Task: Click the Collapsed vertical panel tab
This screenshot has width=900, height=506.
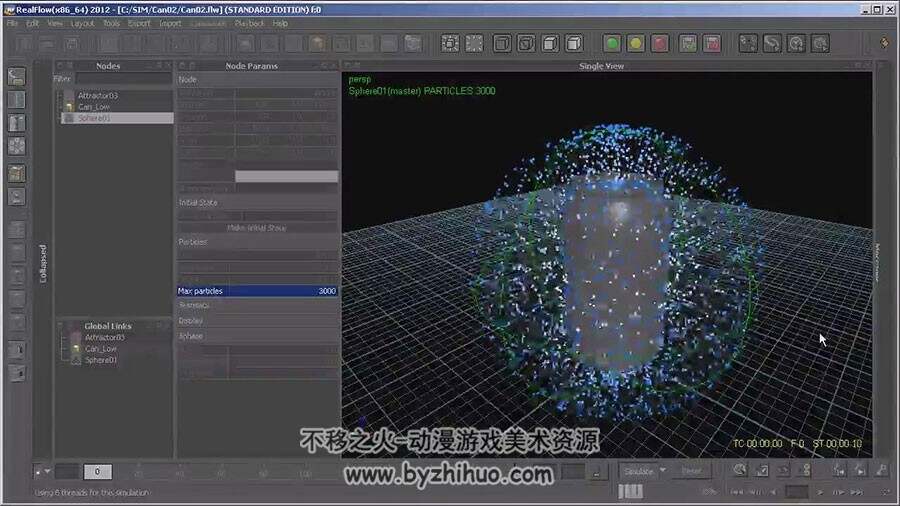Action: click(43, 263)
